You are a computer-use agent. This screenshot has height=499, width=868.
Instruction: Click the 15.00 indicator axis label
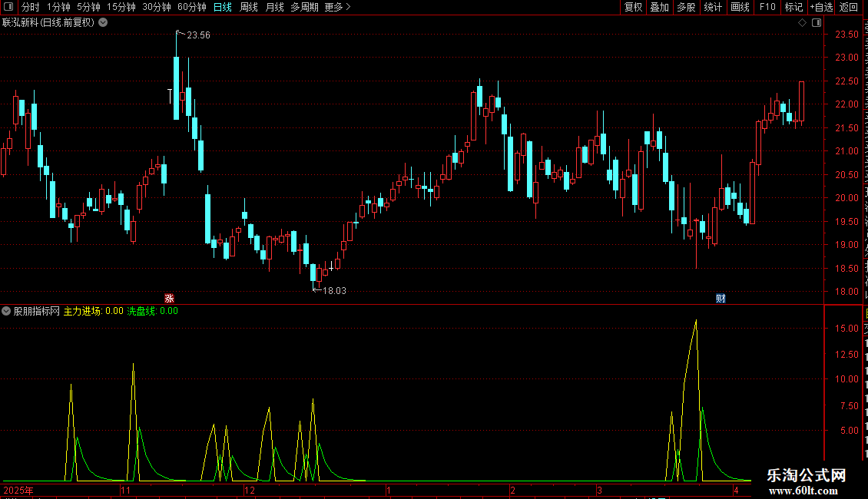[x=846, y=328]
